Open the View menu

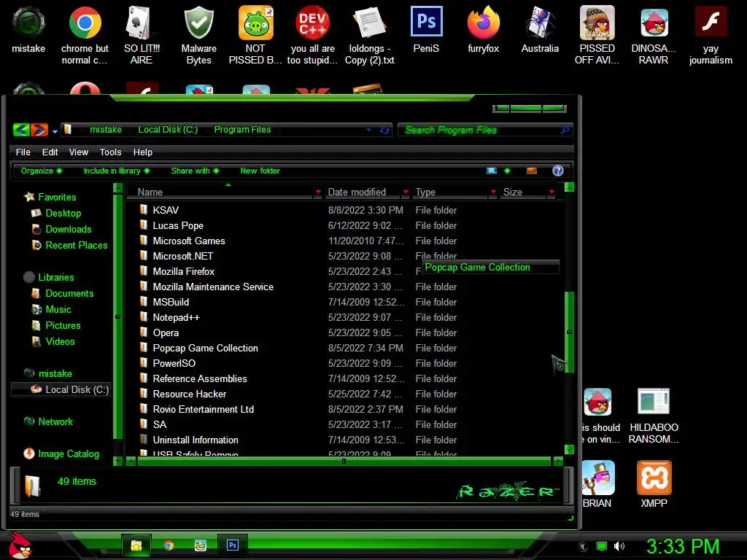[x=79, y=152]
